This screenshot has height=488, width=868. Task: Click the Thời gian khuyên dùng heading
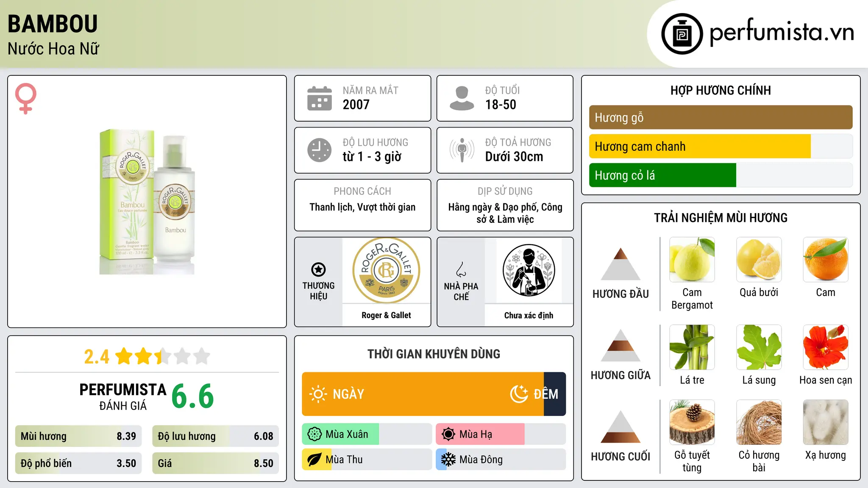point(434,354)
